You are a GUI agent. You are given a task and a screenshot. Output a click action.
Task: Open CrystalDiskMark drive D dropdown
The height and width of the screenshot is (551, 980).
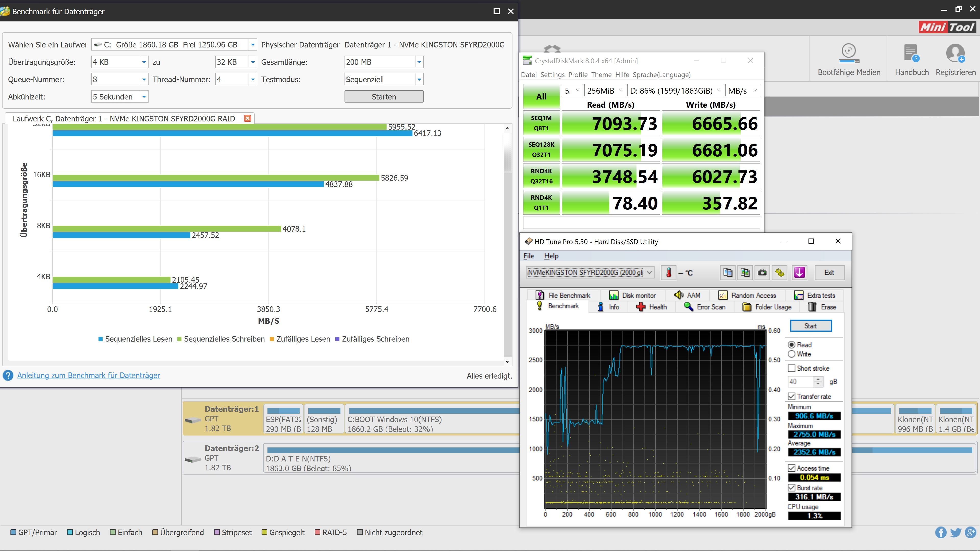[675, 91]
